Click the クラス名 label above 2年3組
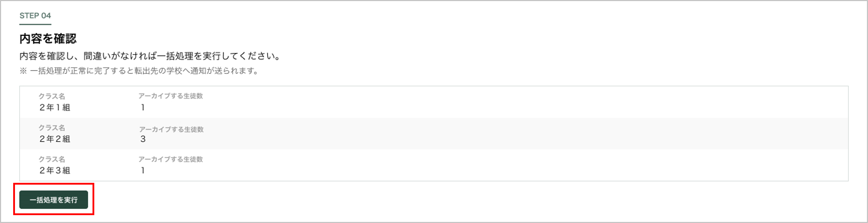 point(52,159)
